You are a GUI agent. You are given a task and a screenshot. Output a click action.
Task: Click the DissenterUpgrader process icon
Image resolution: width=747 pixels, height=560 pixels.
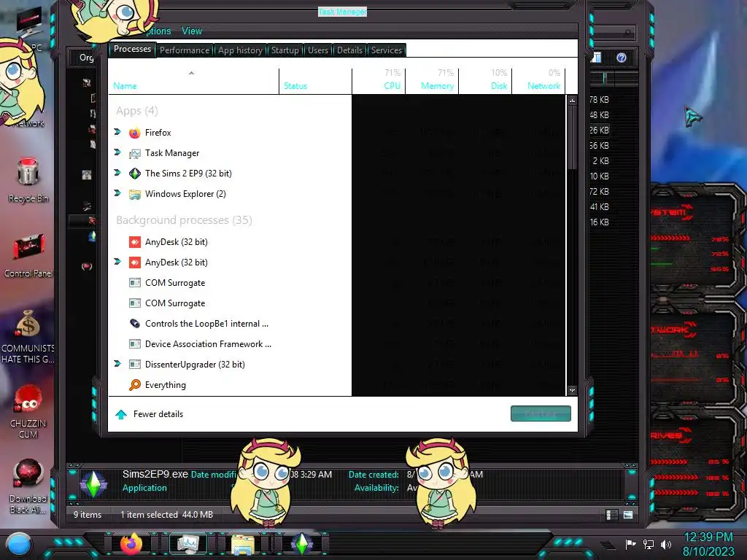[135, 365]
